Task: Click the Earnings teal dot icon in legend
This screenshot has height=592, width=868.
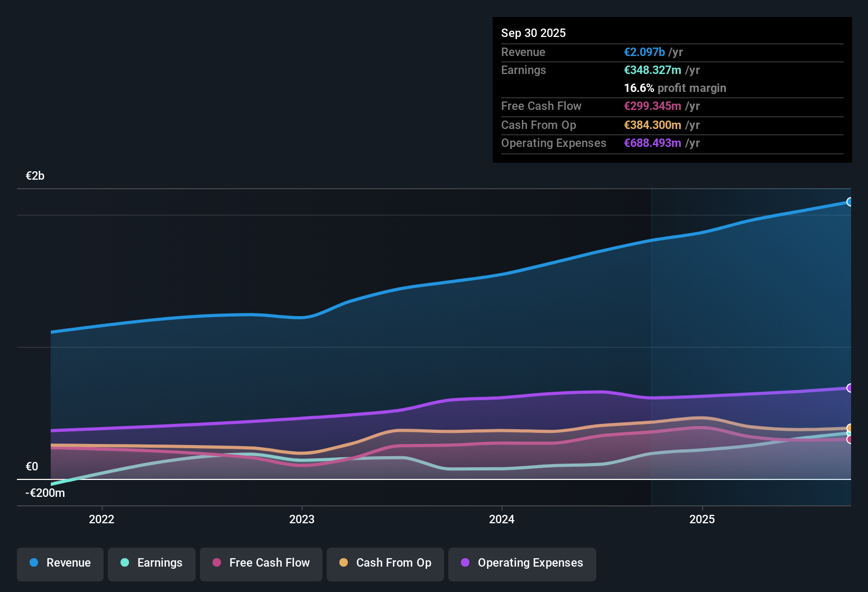Action: click(124, 563)
